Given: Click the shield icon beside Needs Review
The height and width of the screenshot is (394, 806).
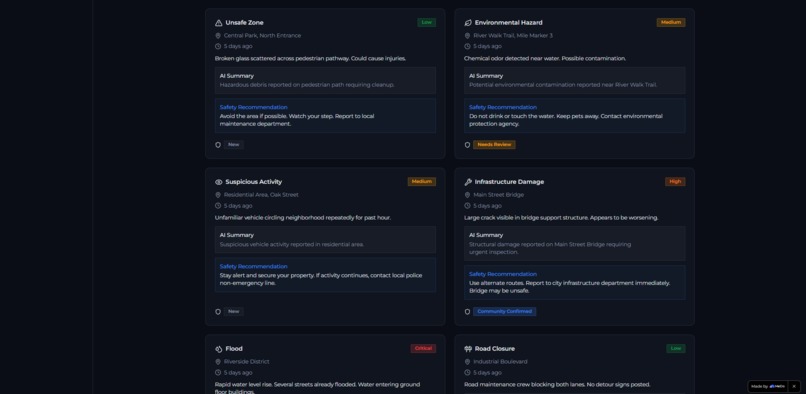Looking at the screenshot, I should click(467, 145).
